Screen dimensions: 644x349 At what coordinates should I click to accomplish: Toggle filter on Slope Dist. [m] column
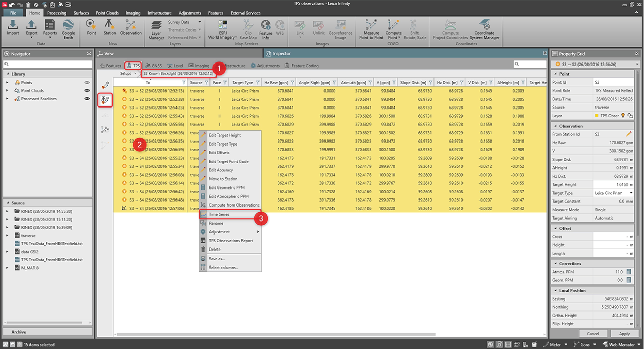[x=431, y=82]
